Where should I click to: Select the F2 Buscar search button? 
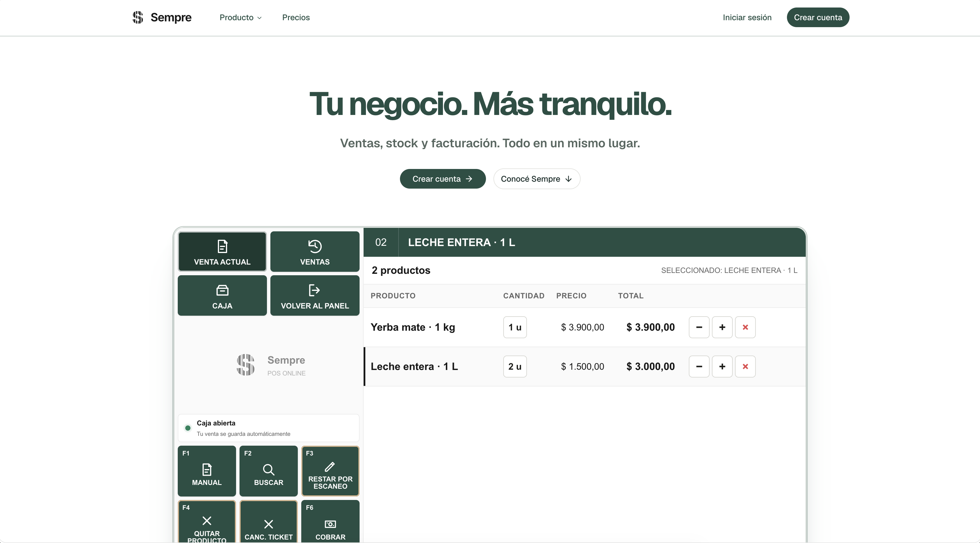tap(269, 471)
